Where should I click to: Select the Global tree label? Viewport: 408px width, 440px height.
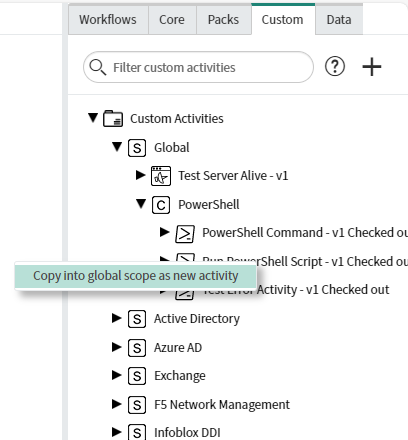point(172,147)
